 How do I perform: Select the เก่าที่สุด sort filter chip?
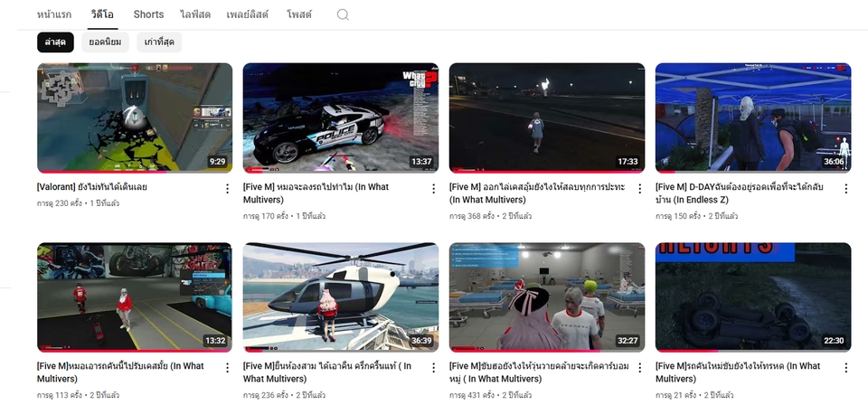(x=159, y=42)
